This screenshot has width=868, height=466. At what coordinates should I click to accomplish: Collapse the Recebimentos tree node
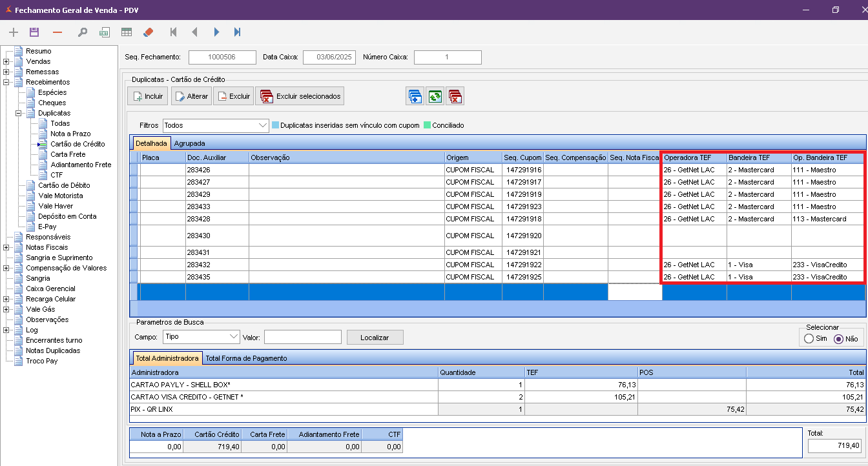[x=6, y=82]
